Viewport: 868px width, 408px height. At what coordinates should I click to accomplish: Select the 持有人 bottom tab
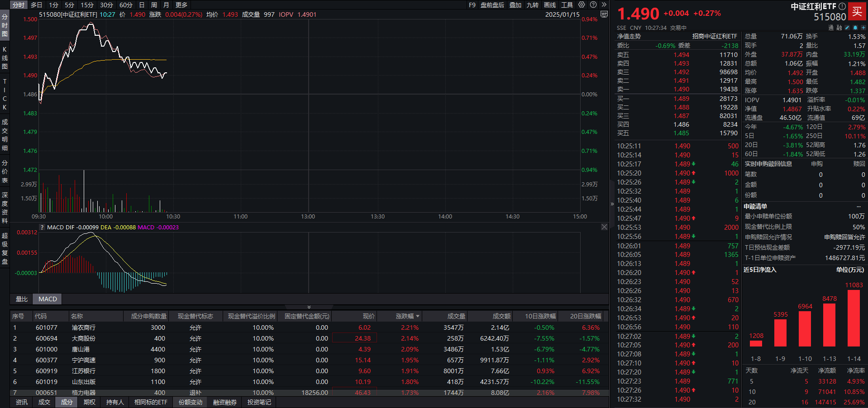[x=115, y=402]
